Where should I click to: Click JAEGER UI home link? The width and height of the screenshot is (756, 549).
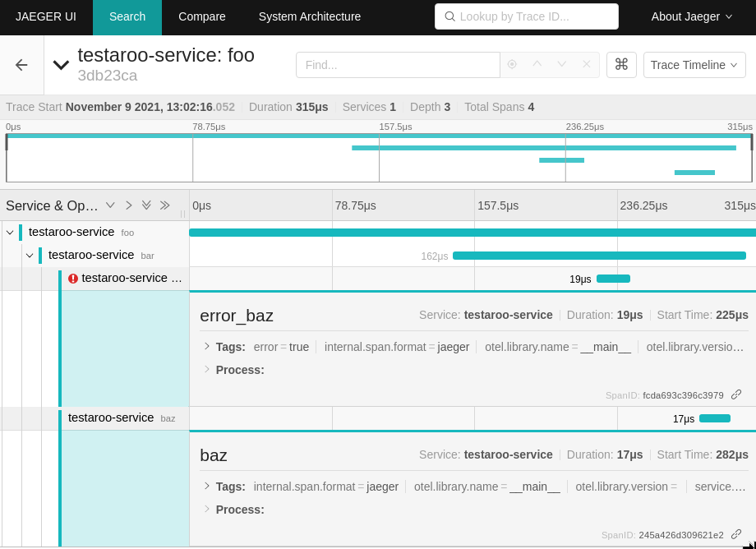point(46,17)
